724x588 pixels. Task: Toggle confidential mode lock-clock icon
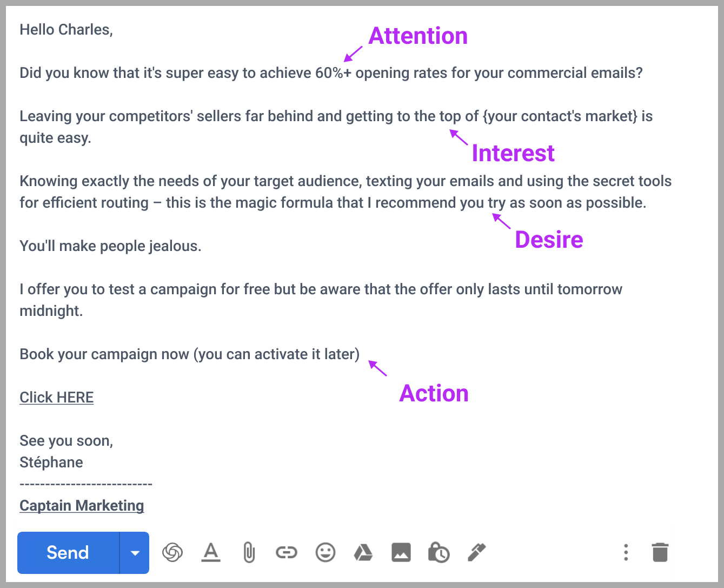pos(439,552)
